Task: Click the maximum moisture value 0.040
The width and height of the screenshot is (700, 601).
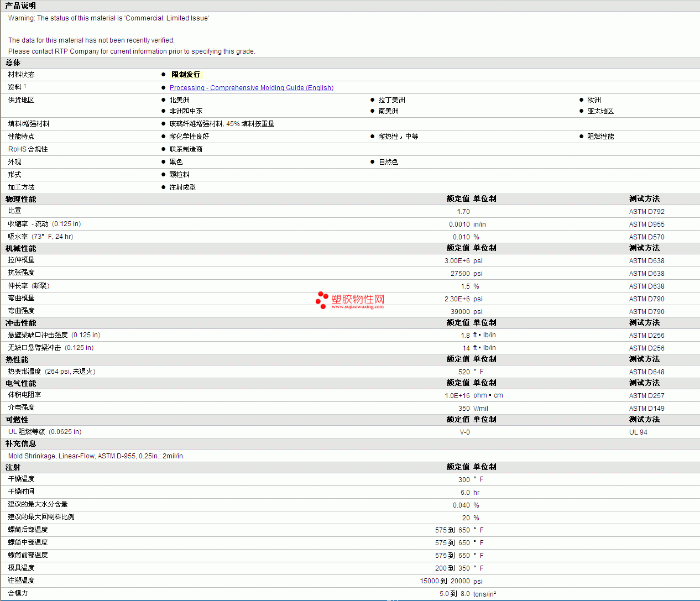Action: pyautogui.click(x=461, y=505)
